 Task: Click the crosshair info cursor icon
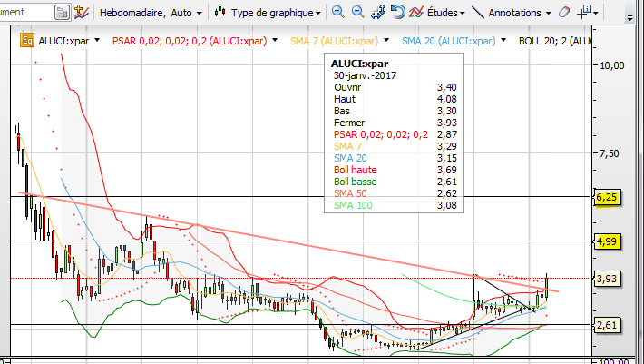pos(583,13)
